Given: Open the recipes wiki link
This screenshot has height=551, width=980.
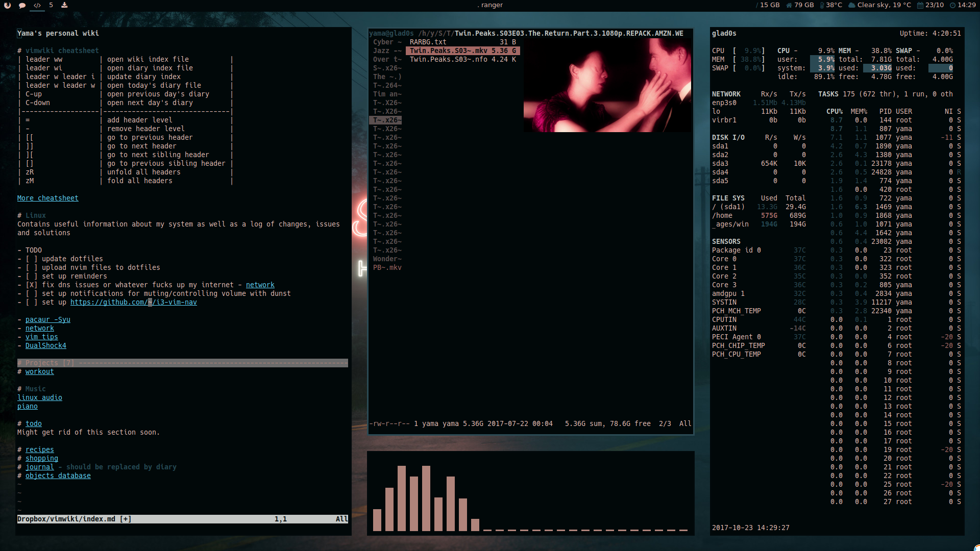Looking at the screenshot, I should click(x=40, y=449).
